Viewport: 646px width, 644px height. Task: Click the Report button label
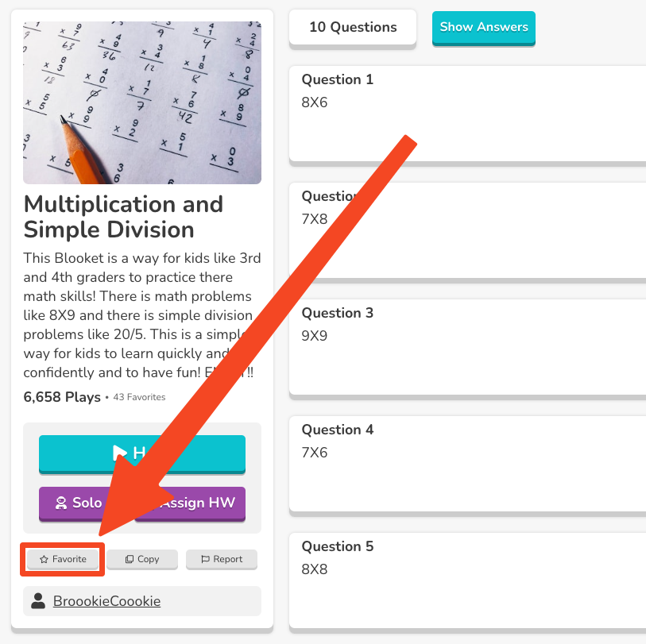pyautogui.click(x=228, y=559)
